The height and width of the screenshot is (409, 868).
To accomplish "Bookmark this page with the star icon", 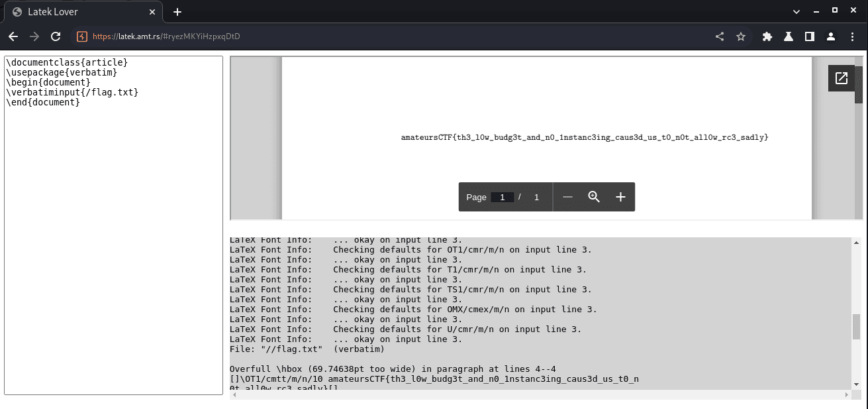I will [741, 36].
